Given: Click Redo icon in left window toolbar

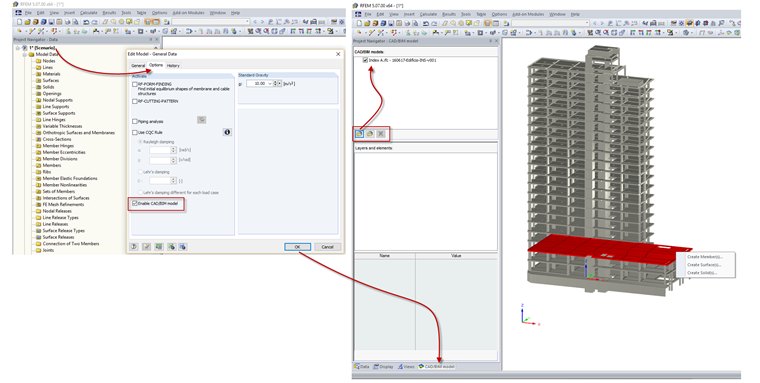Looking at the screenshot, I should [x=95, y=22].
